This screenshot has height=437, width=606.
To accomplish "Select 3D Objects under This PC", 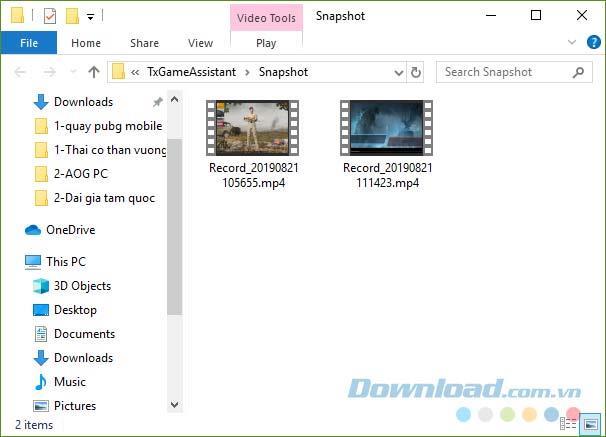I will [x=82, y=286].
